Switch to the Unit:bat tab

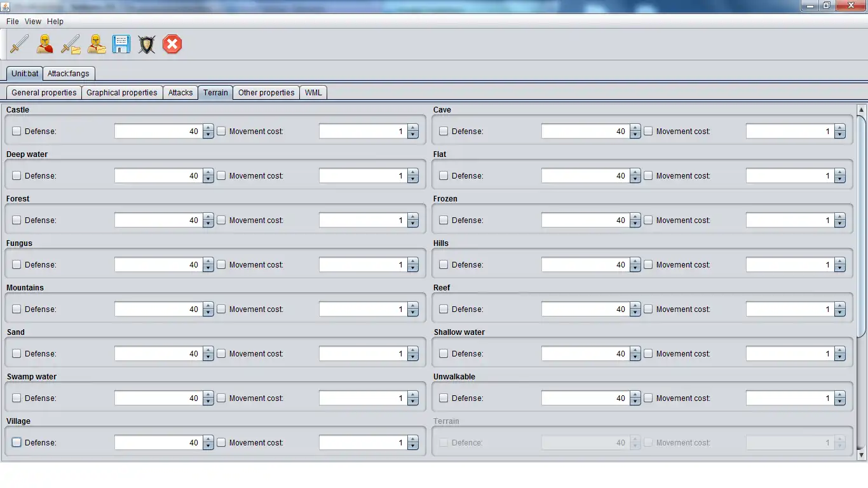pyautogui.click(x=25, y=74)
